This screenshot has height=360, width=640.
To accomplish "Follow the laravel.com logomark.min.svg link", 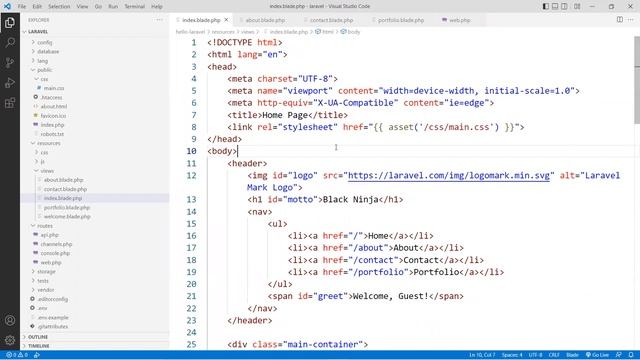I will [x=449, y=176].
